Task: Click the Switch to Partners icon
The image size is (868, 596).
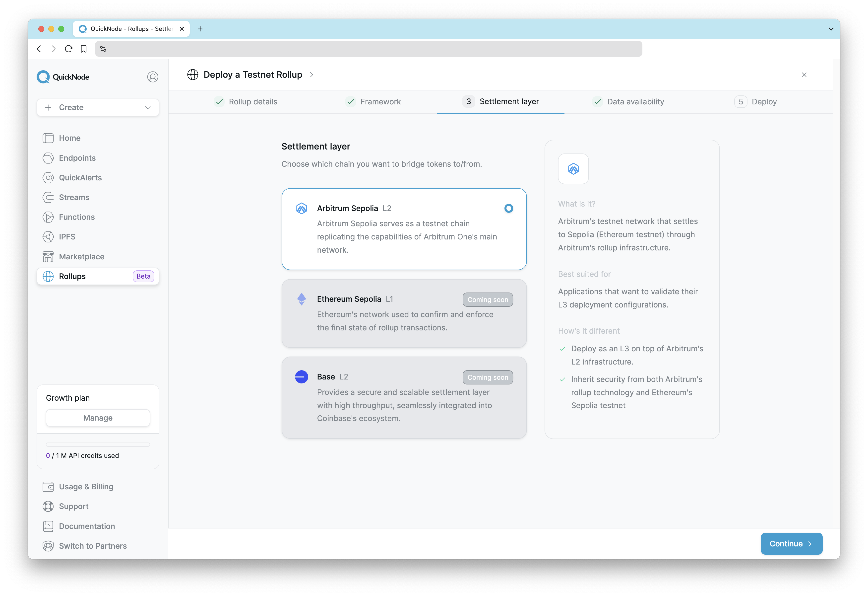Action: [48, 546]
